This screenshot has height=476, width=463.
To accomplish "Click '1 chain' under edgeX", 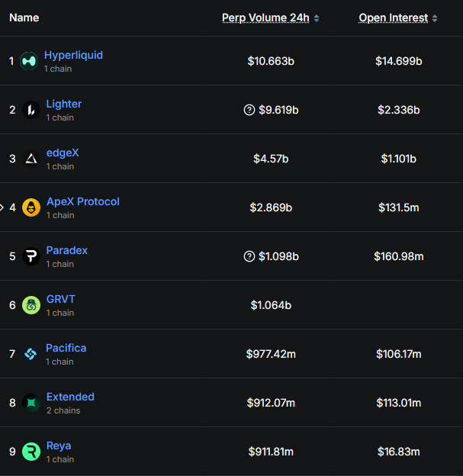I will pyautogui.click(x=60, y=166).
